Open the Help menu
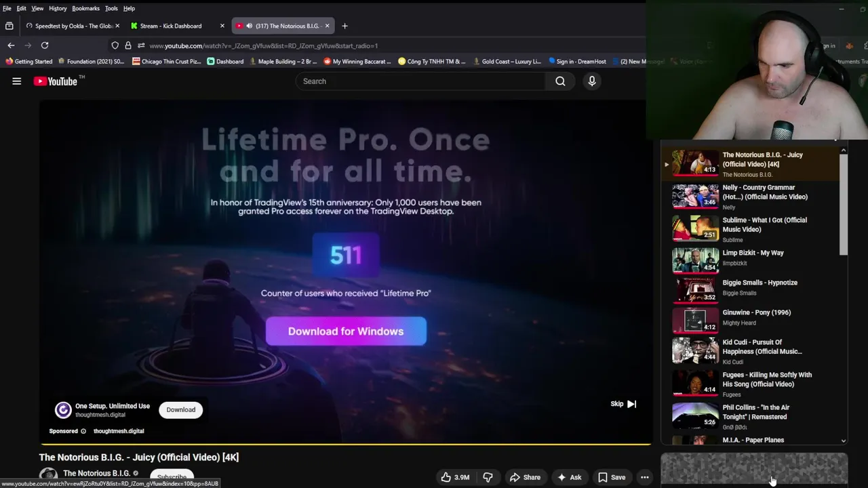 pyautogui.click(x=129, y=8)
